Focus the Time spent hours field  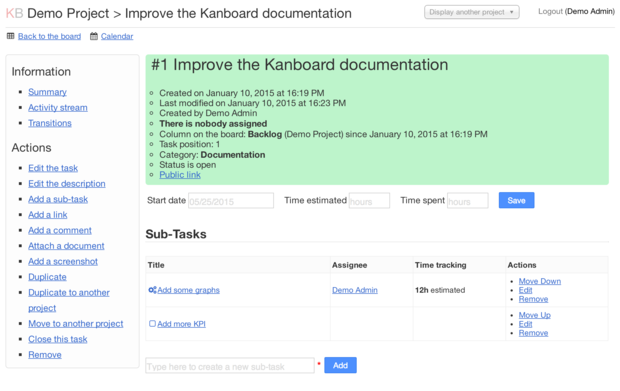point(468,201)
